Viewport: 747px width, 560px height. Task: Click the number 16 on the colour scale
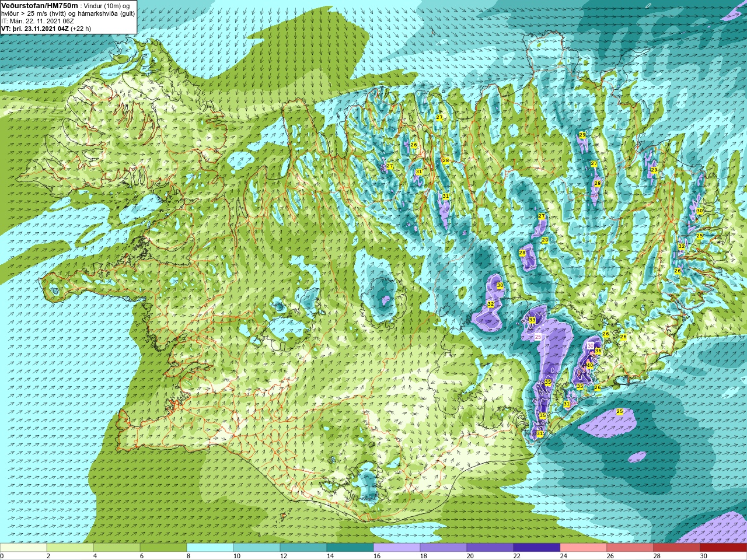[377, 556]
